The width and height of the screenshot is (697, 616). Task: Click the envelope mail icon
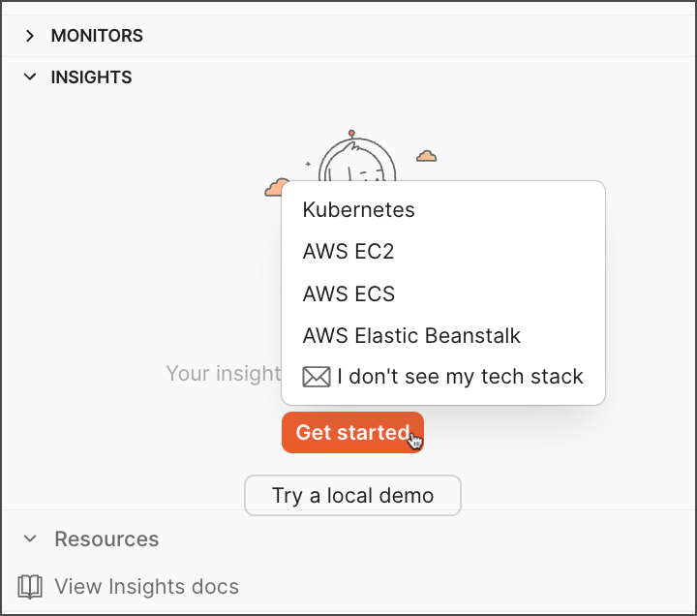click(317, 377)
